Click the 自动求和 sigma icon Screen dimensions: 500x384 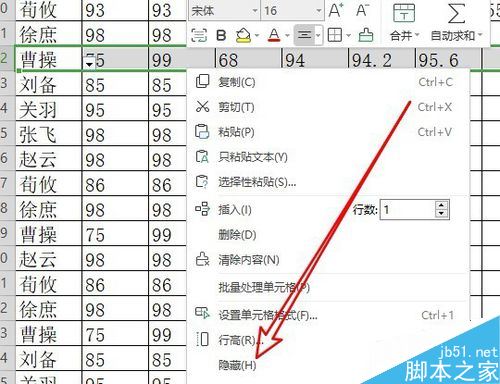(456, 13)
